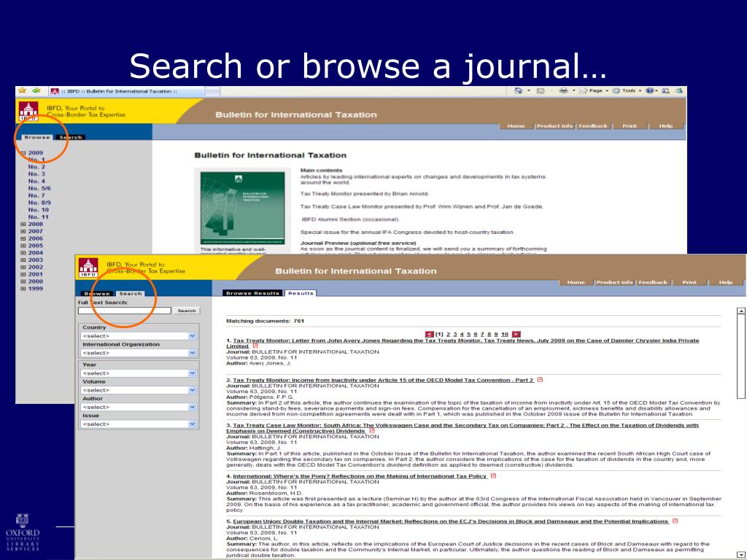Click into the Full Text Search input field

pos(124,311)
